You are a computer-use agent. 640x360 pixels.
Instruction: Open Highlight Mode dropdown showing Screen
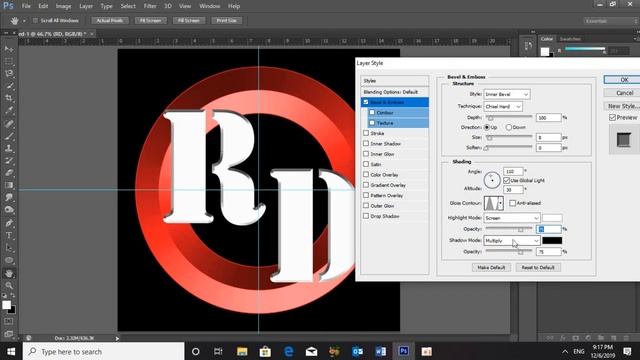coord(512,218)
